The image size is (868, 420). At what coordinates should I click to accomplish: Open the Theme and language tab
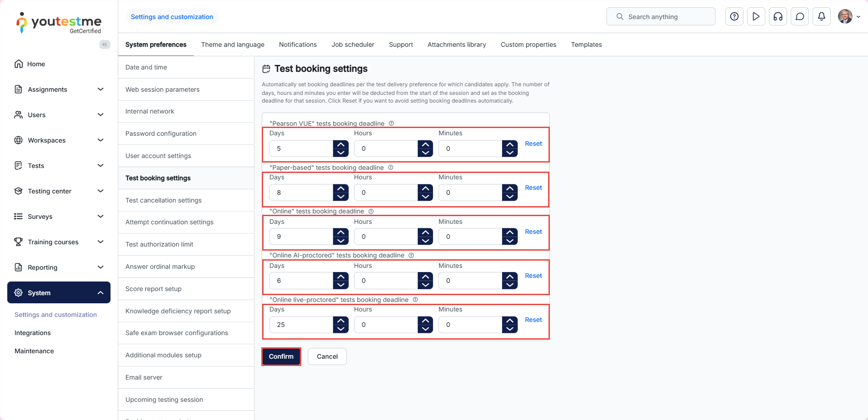pos(233,44)
